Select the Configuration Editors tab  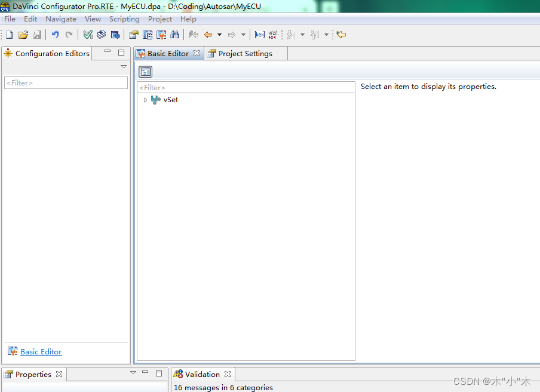[47, 54]
